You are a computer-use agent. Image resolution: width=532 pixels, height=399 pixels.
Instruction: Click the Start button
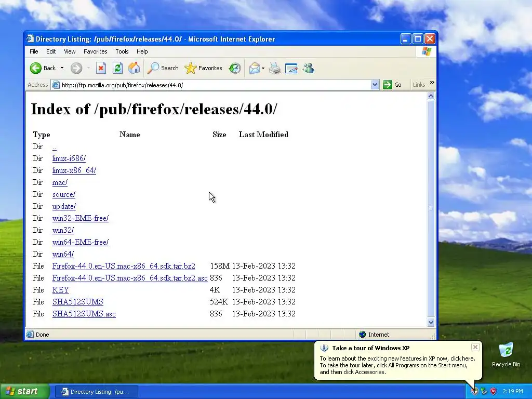click(x=25, y=391)
